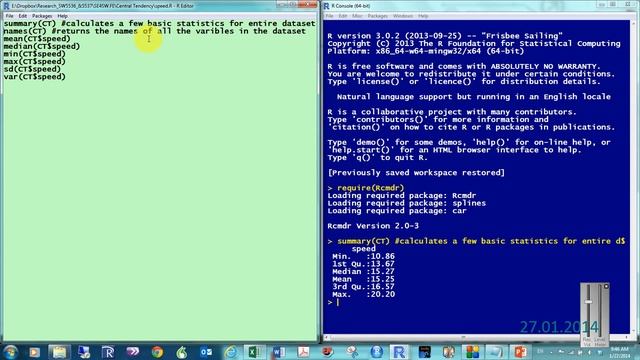Adjust the Rec Vol slider handle
Viewport: 640px width, 360px height.
pos(588,302)
